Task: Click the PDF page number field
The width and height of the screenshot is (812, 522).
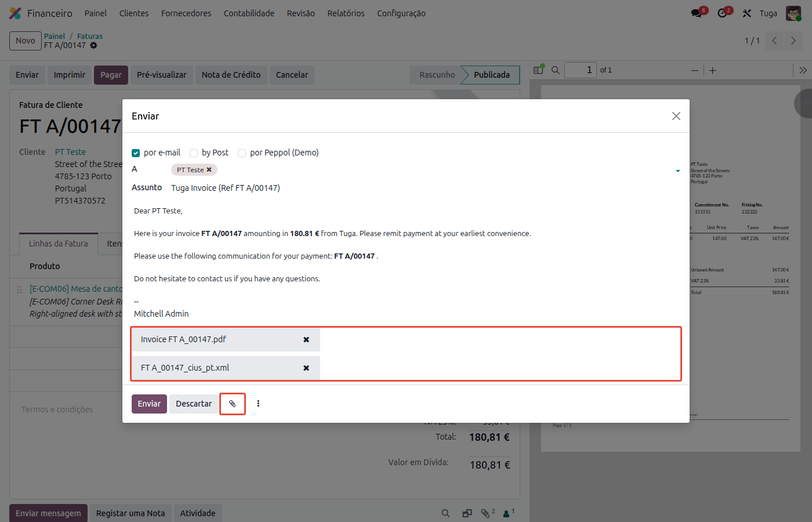Action: coord(581,70)
